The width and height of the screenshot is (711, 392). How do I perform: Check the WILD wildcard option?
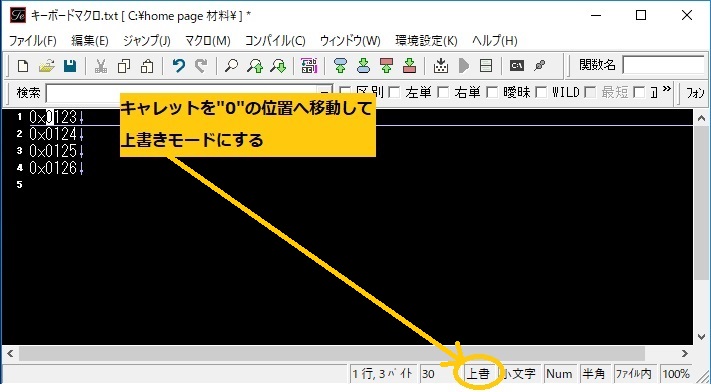[x=541, y=93]
